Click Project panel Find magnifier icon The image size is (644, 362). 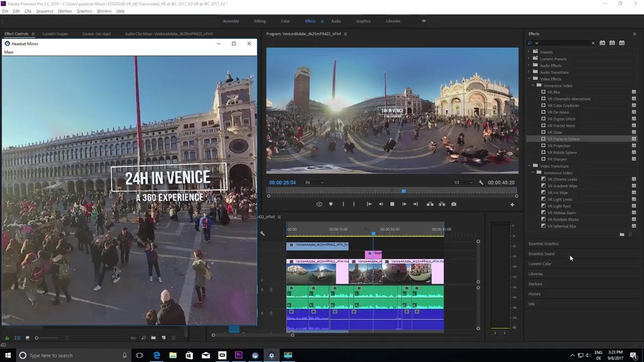click(143, 338)
